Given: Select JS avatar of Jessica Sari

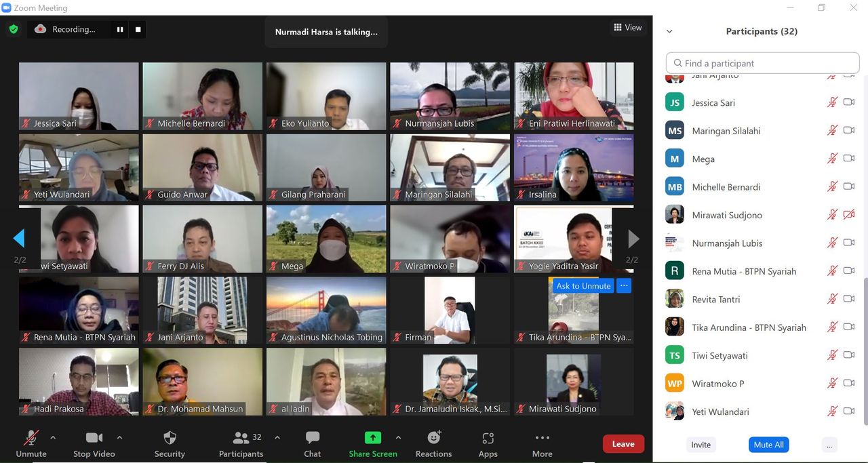Looking at the screenshot, I should (x=675, y=102).
